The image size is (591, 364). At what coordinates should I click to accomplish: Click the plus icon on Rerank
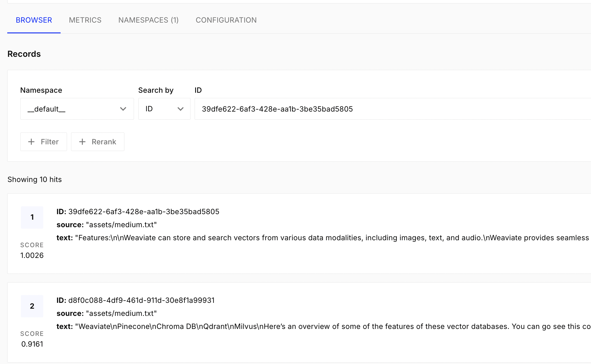pos(82,142)
